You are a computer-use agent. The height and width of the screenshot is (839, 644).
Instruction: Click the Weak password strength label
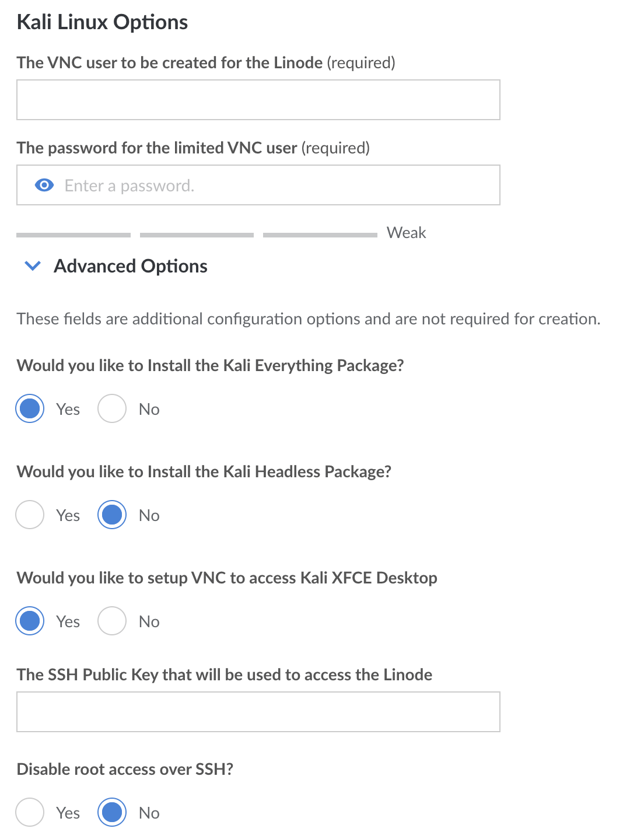click(406, 233)
